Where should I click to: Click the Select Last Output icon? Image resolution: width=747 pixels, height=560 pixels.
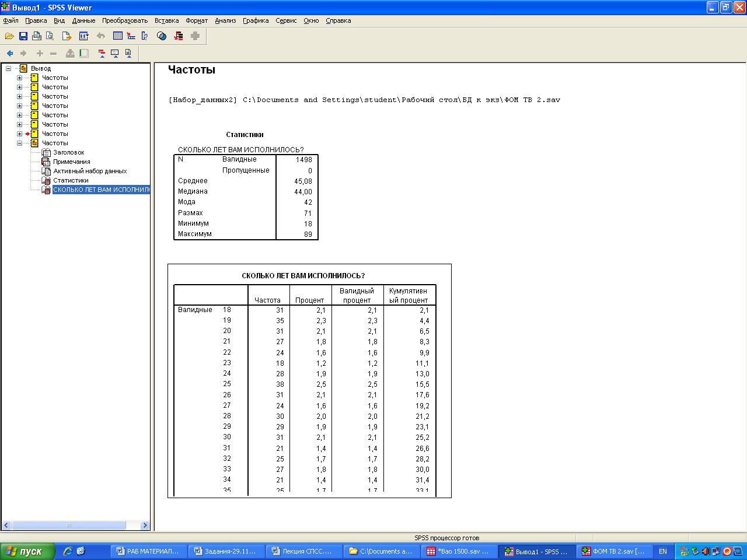click(179, 36)
